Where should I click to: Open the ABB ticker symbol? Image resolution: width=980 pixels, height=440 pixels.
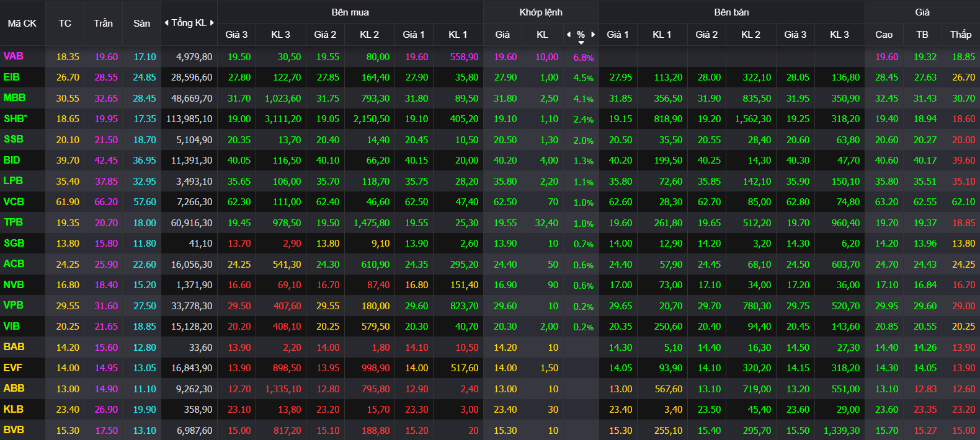coord(14,389)
